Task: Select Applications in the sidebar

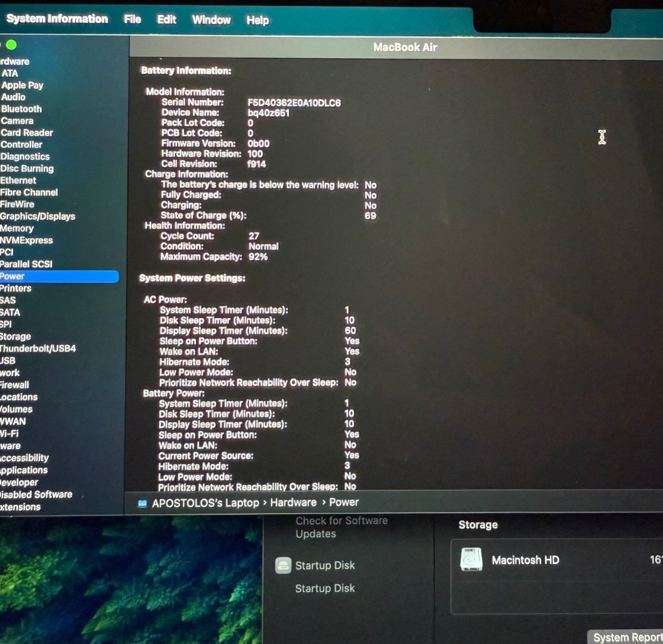Action: pyautogui.click(x=24, y=470)
